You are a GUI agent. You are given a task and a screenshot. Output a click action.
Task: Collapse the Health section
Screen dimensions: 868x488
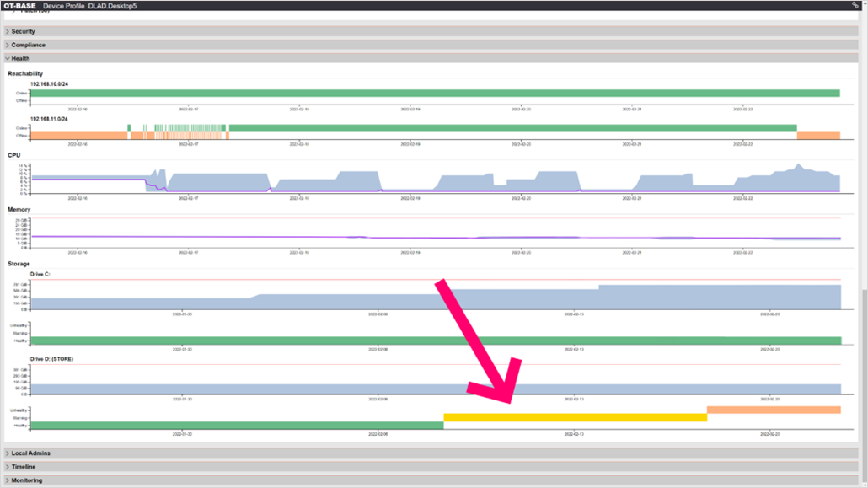tap(431, 58)
